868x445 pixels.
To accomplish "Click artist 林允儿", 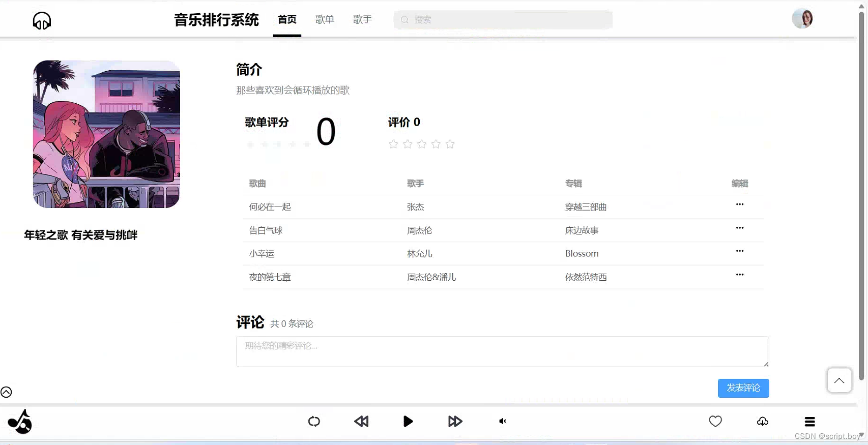I will point(420,254).
